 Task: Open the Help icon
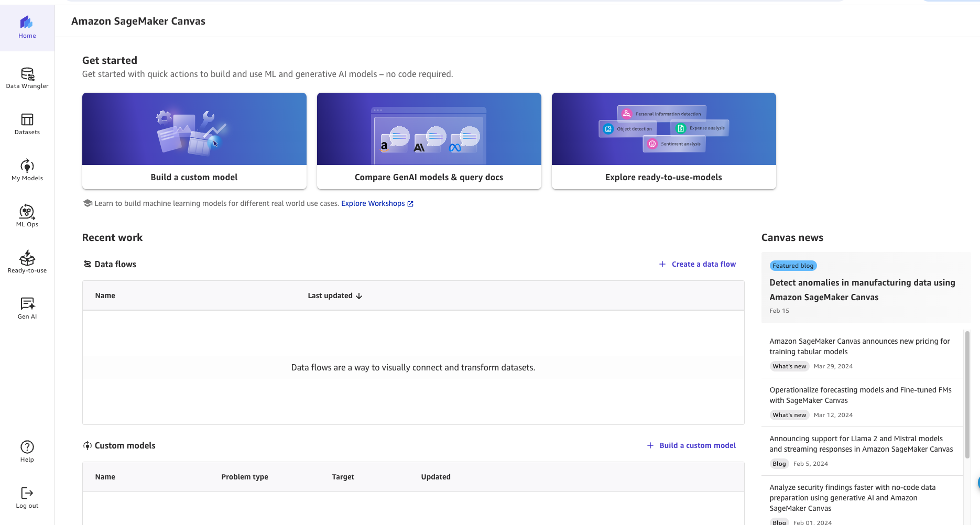coord(27,452)
